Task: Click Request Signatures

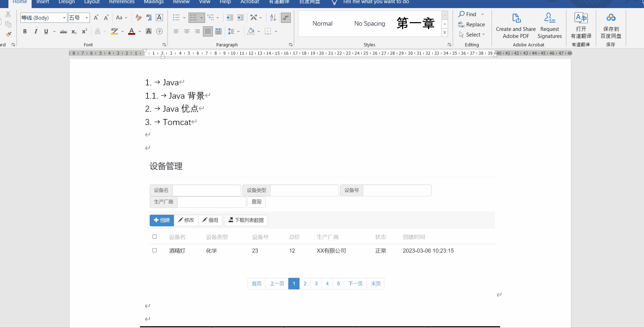Action: pos(550,26)
